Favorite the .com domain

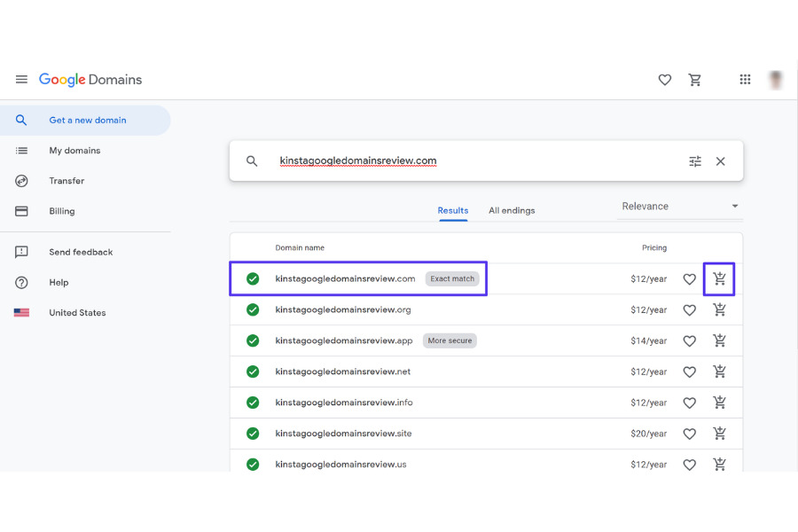click(689, 279)
